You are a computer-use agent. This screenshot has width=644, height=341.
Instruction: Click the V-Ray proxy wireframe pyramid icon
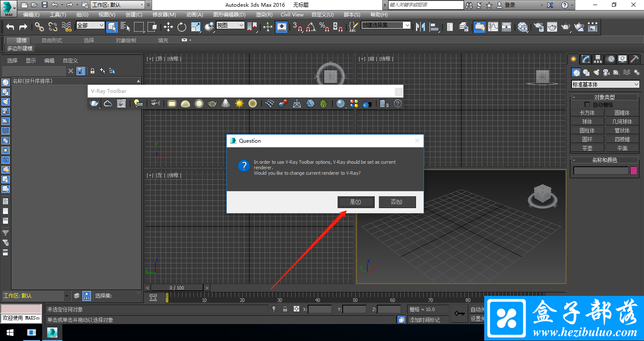[x=297, y=103]
